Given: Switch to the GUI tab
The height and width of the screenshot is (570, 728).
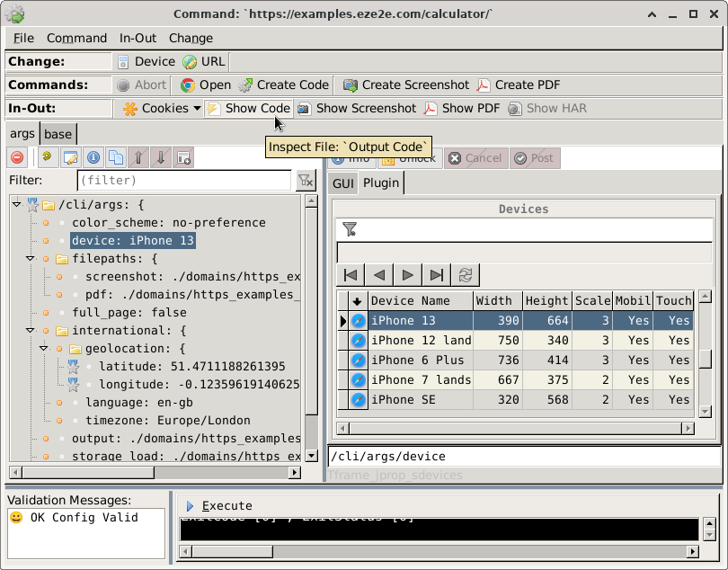Looking at the screenshot, I should pos(343,183).
